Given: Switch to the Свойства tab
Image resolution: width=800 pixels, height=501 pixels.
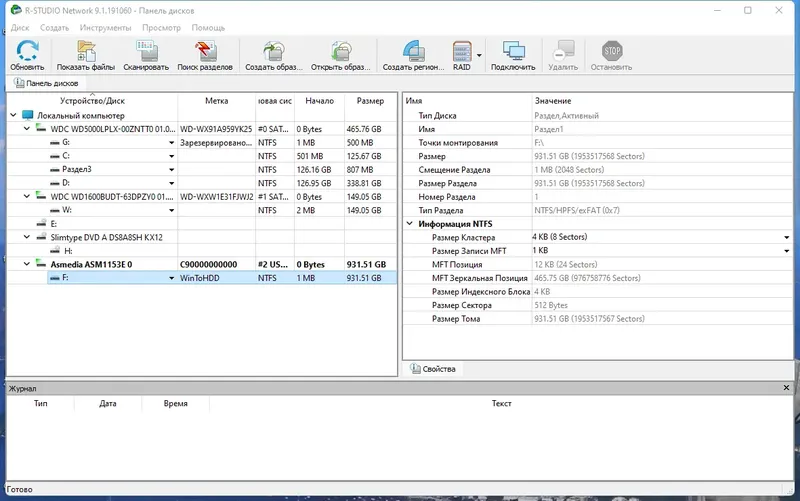Looking at the screenshot, I should (433, 369).
